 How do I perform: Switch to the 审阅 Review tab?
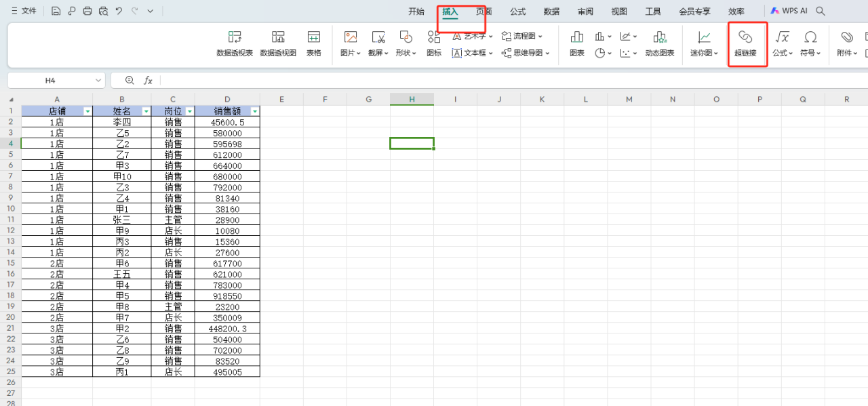(x=586, y=12)
